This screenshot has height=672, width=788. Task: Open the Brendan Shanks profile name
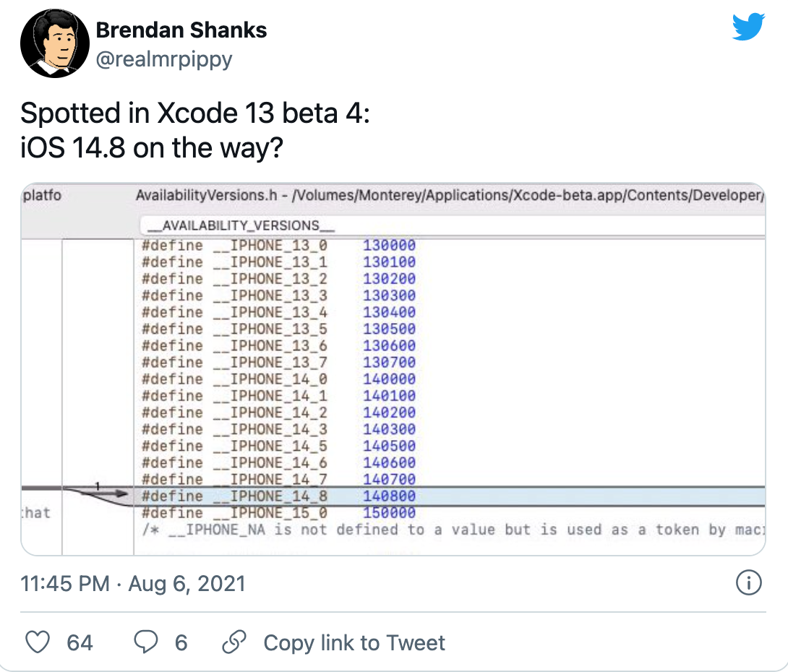(181, 30)
